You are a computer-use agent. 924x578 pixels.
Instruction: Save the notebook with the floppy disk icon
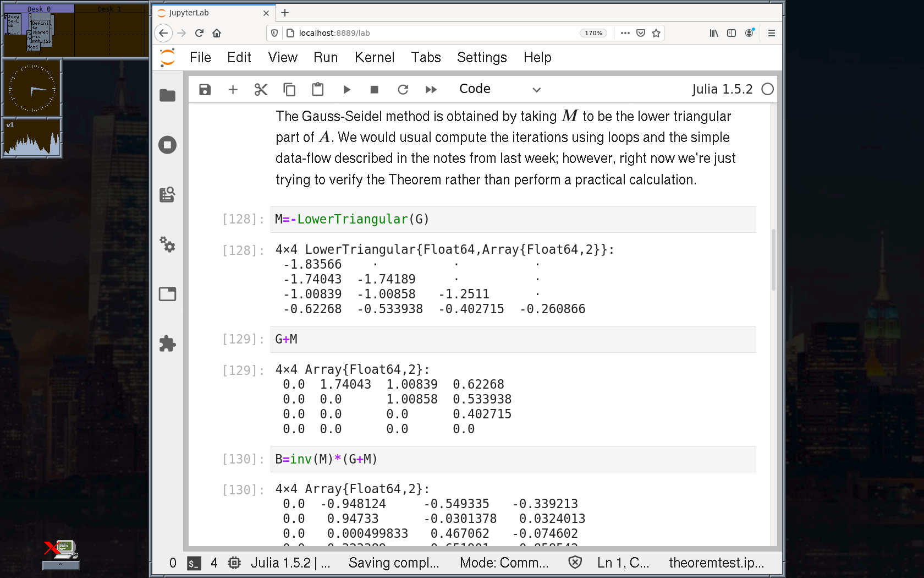tap(205, 90)
